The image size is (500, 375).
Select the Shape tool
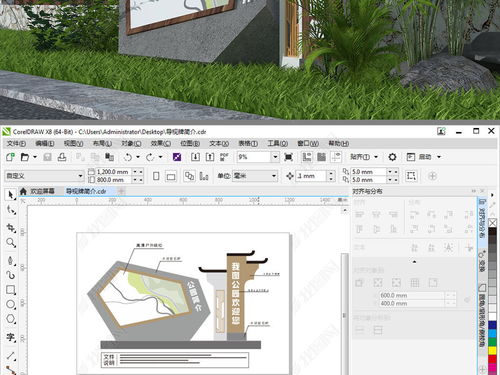[11, 210]
